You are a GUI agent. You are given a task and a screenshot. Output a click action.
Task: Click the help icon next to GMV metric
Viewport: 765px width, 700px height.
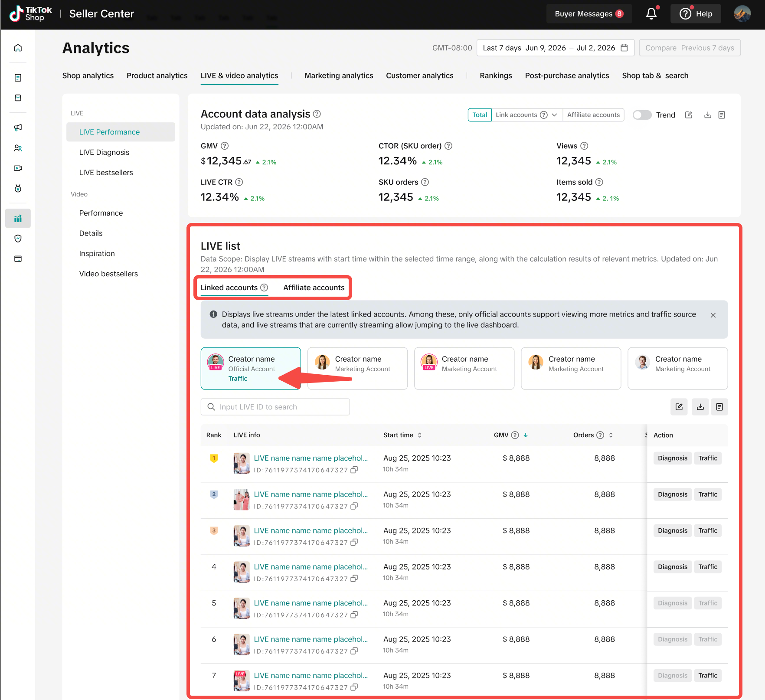[225, 146]
